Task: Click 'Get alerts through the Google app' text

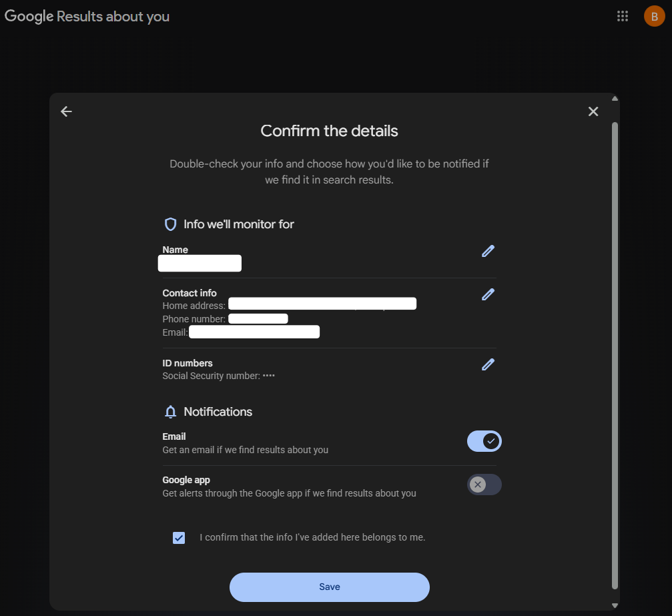Action: coord(289,493)
